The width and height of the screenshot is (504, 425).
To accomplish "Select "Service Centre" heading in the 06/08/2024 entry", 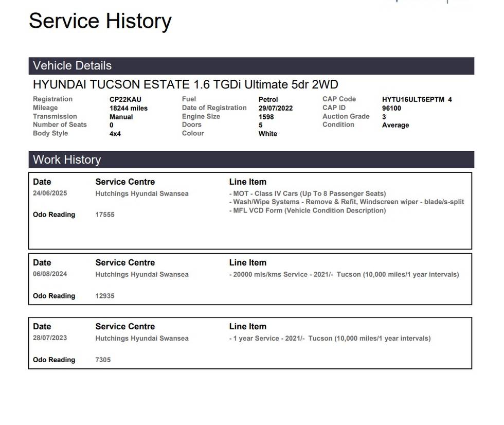I will click(x=125, y=262).
